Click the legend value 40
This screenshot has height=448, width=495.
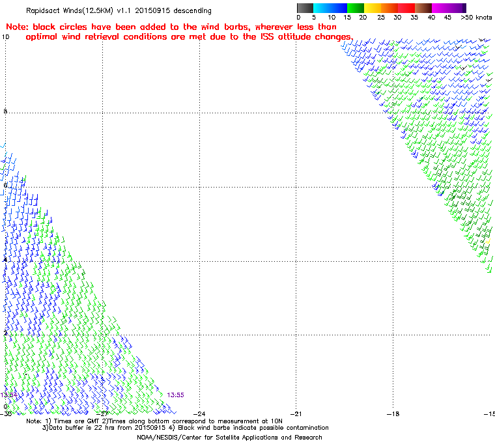pos(431,18)
